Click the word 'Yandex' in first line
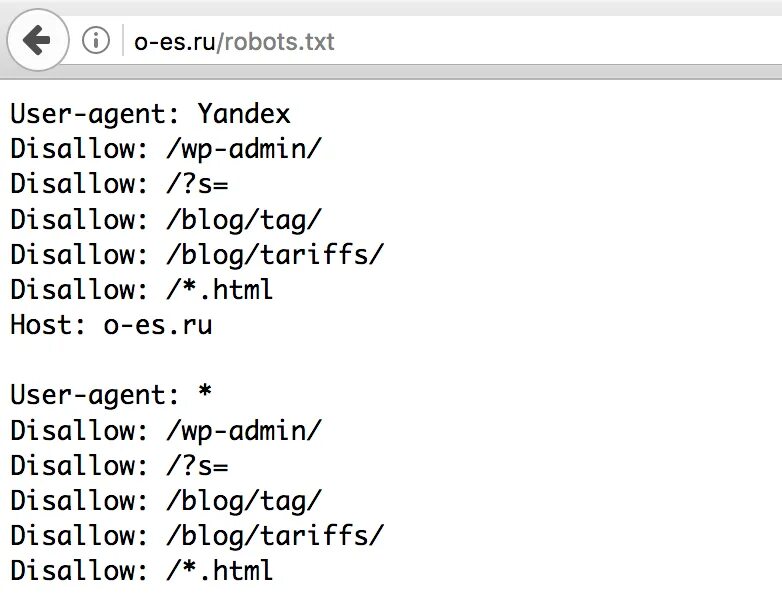Image resolution: width=782 pixels, height=606 pixels. (x=243, y=114)
